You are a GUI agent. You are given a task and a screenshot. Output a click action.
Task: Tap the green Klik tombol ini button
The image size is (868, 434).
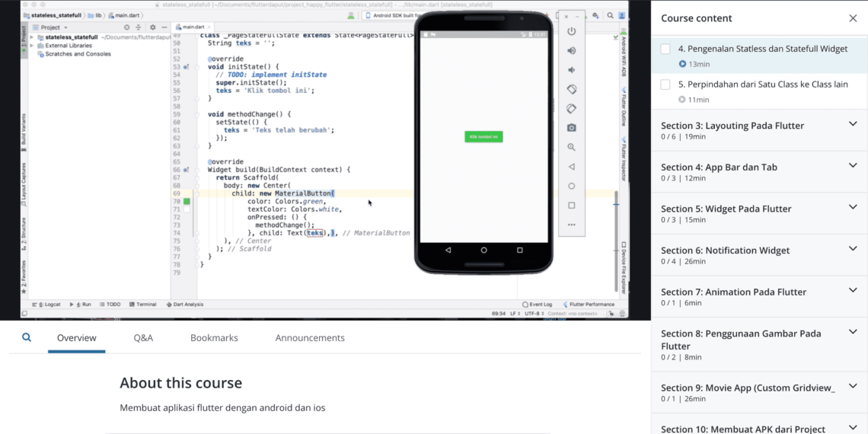[x=483, y=137]
